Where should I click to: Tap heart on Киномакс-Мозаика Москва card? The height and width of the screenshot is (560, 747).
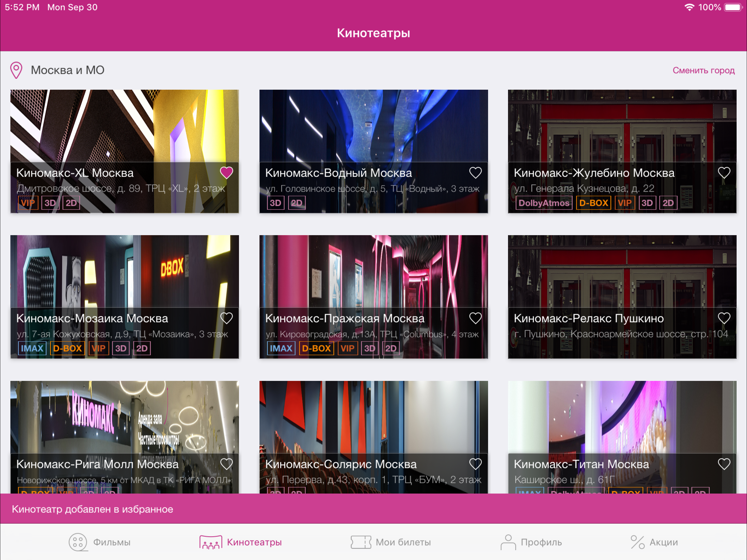pyautogui.click(x=226, y=318)
